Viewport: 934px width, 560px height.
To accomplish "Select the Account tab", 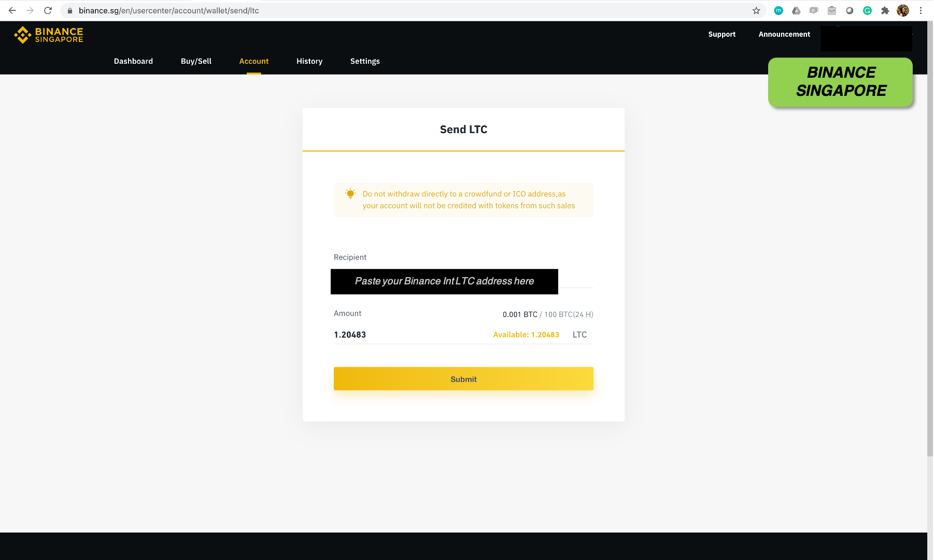I will (254, 61).
